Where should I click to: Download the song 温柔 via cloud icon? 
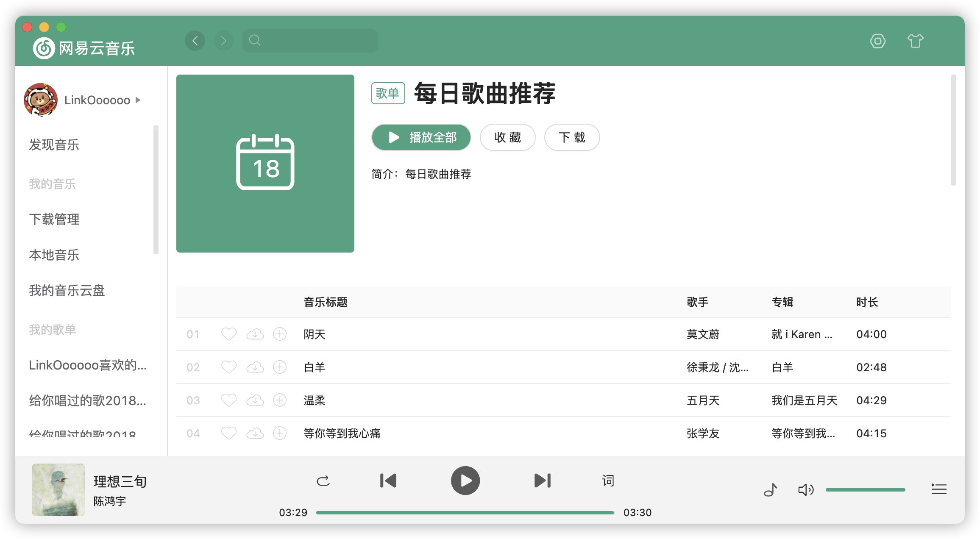coord(255,400)
